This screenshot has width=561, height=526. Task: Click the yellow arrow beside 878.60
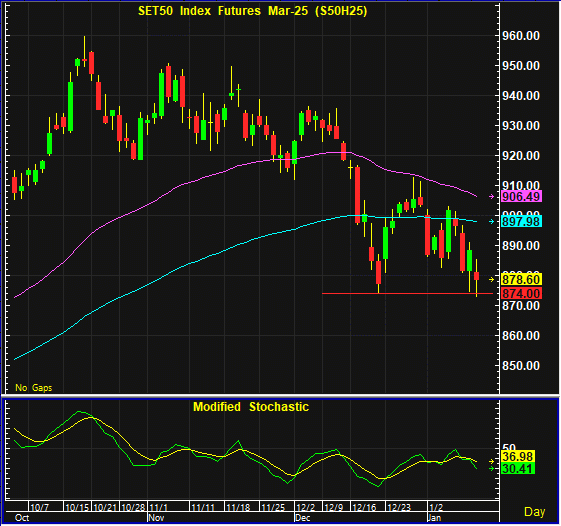(x=492, y=279)
